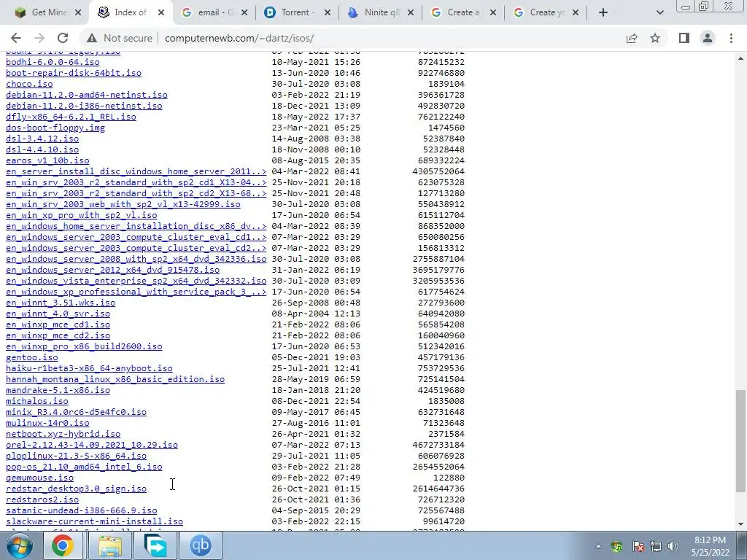Click the gentoo.iso link
The image size is (747, 560).
pos(32,357)
